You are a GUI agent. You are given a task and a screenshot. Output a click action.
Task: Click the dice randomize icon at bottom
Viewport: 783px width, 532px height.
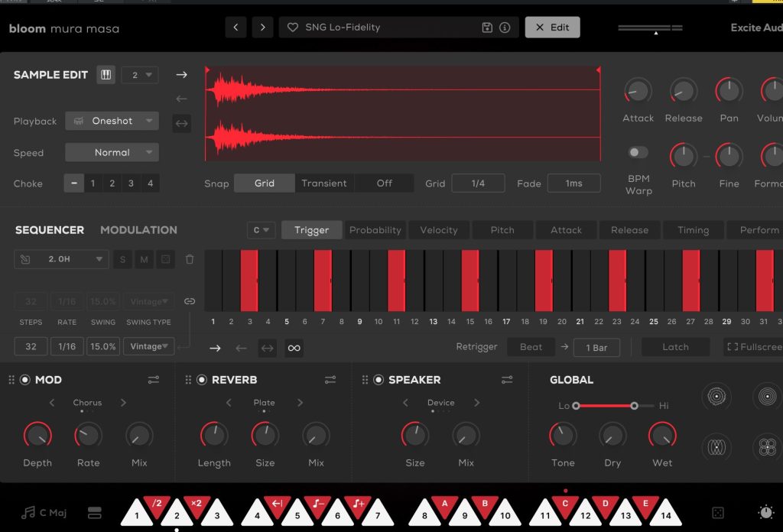click(x=718, y=513)
